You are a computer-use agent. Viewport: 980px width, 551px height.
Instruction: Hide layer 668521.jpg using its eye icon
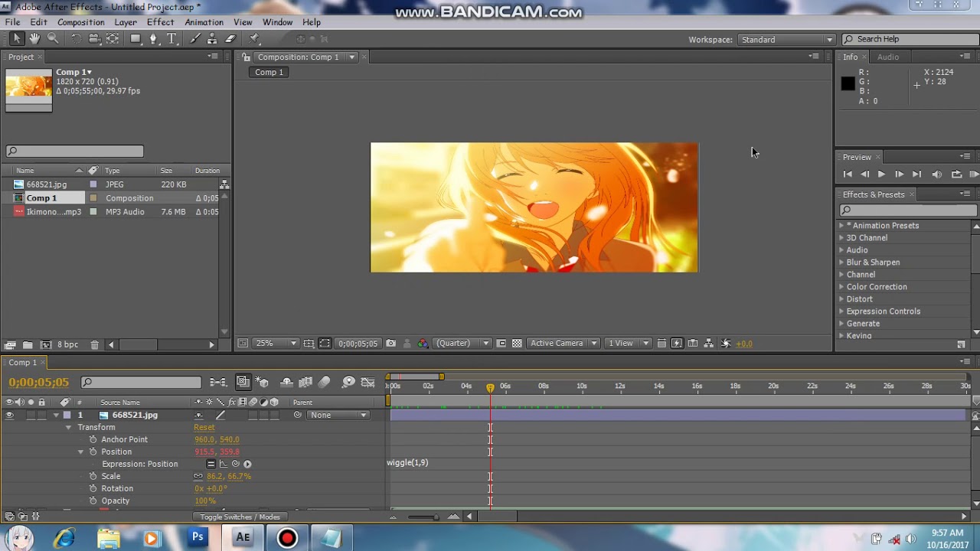[x=9, y=415]
